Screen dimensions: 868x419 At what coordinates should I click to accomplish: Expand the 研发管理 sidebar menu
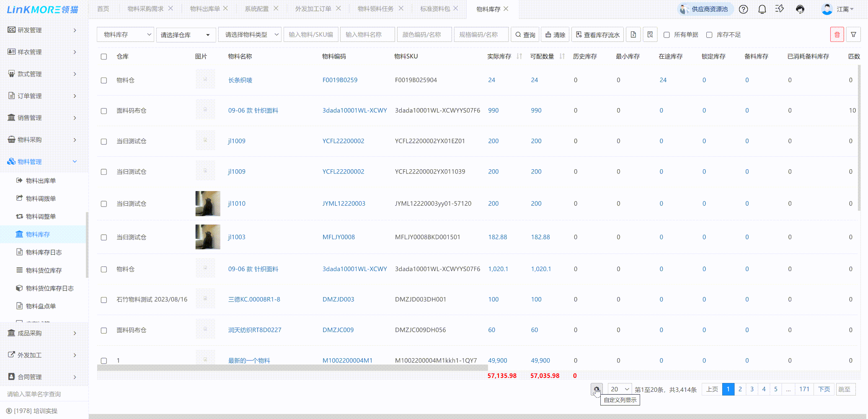pos(42,30)
